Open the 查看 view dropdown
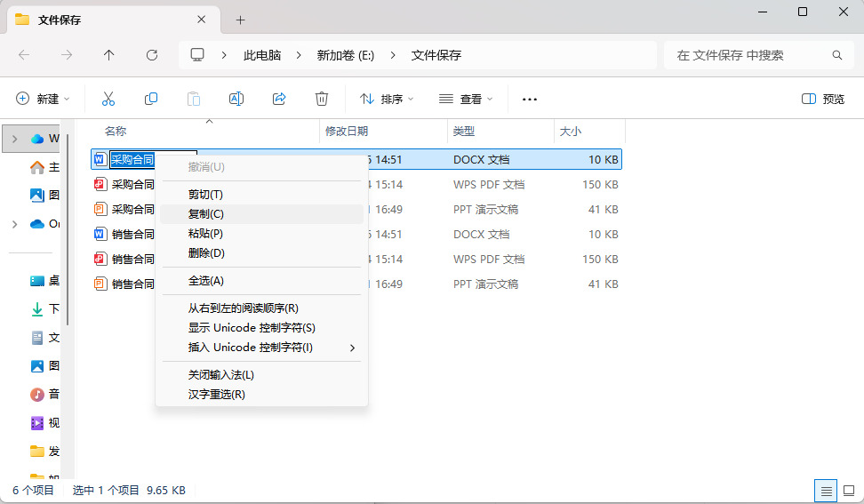864x504 pixels. [466, 99]
